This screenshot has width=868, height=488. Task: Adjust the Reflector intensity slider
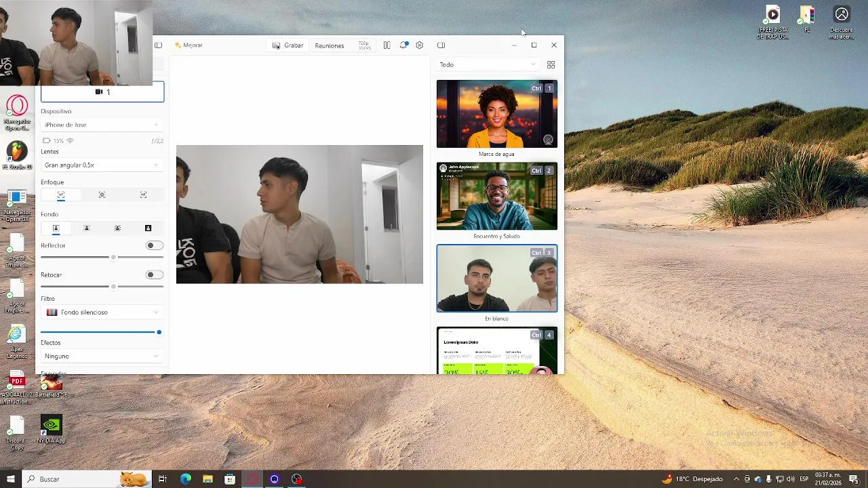click(102, 258)
